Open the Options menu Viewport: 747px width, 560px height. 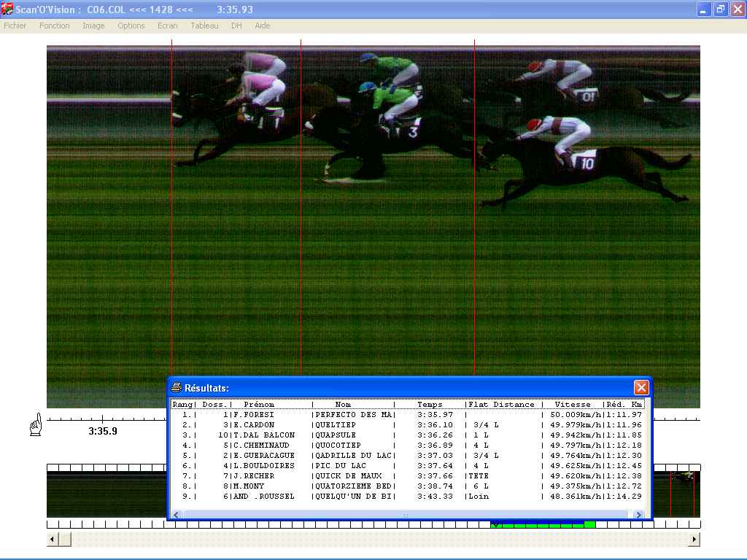(x=131, y=26)
